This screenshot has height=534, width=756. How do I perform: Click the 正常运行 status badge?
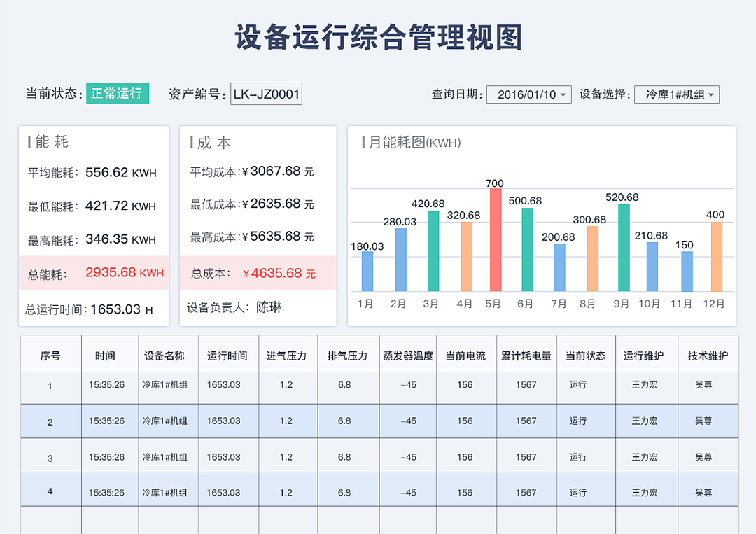pos(118,92)
